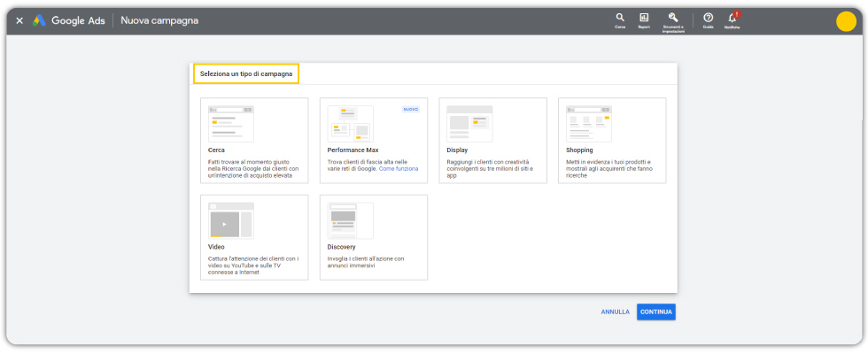The height and width of the screenshot is (354, 868).
Task: Click the blue CONTINUA button
Action: click(656, 312)
